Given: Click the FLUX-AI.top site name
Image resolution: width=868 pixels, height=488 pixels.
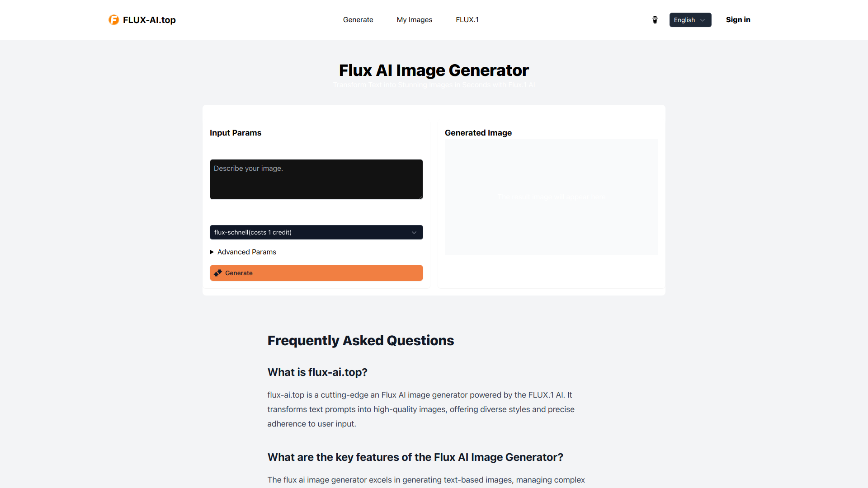Looking at the screenshot, I should coord(149,20).
